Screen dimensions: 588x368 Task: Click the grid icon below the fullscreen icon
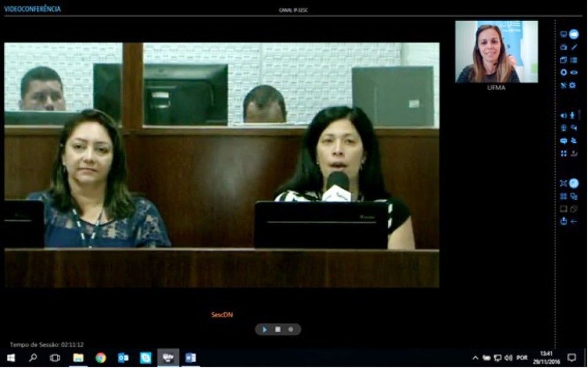[563, 196]
